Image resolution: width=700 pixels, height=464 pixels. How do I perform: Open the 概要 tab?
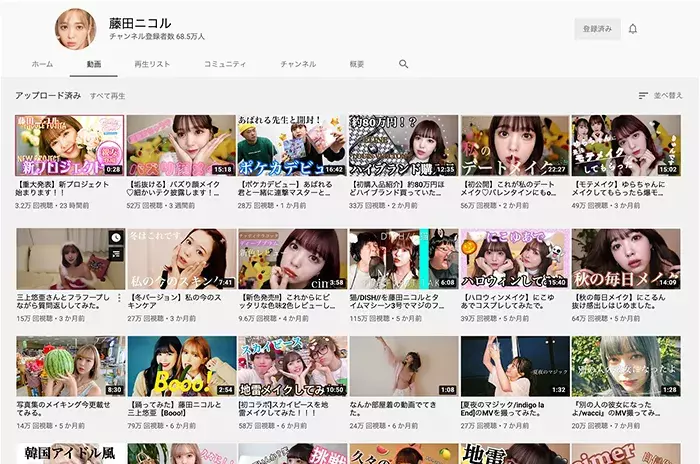357,64
